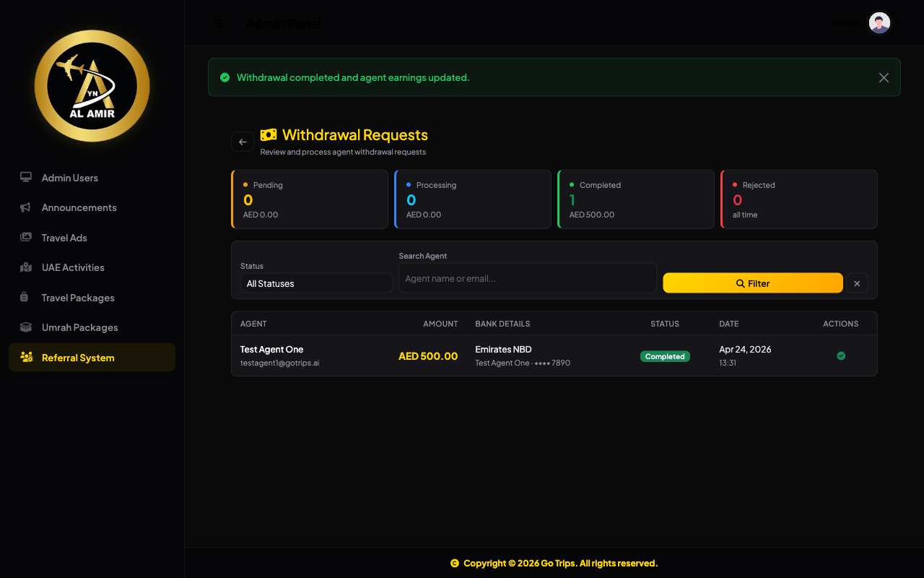The height and width of the screenshot is (578, 924).
Task: Open the hamburger sidebar toggle
Action: tap(218, 23)
